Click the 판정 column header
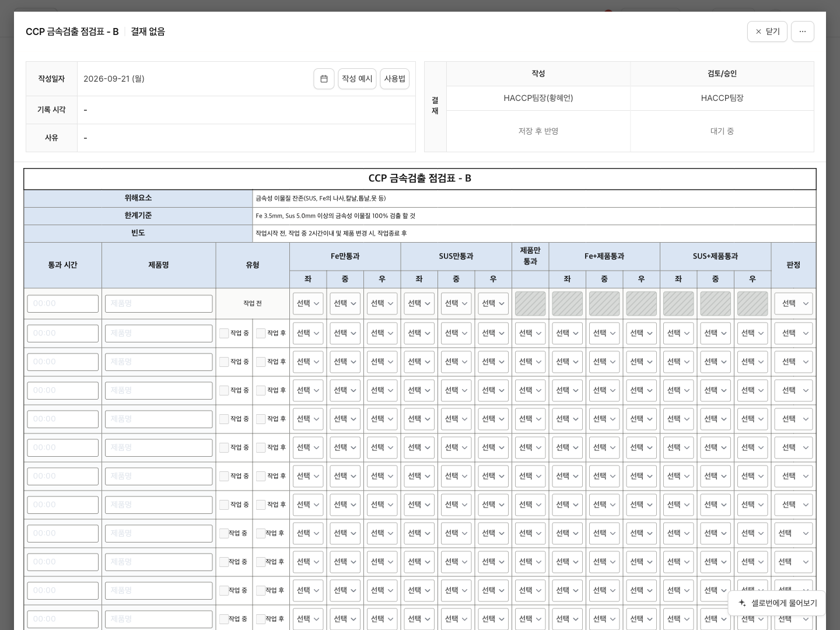The width and height of the screenshot is (840, 630). [x=793, y=265]
